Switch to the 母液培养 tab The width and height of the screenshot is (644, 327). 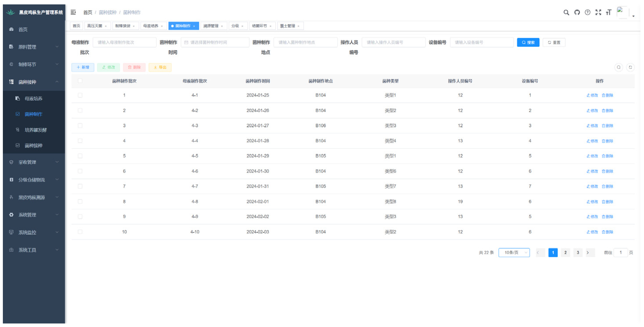click(x=151, y=26)
